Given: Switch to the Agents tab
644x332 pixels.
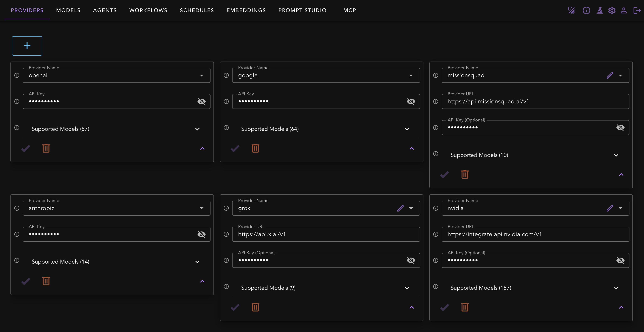Looking at the screenshot, I should 105,10.
